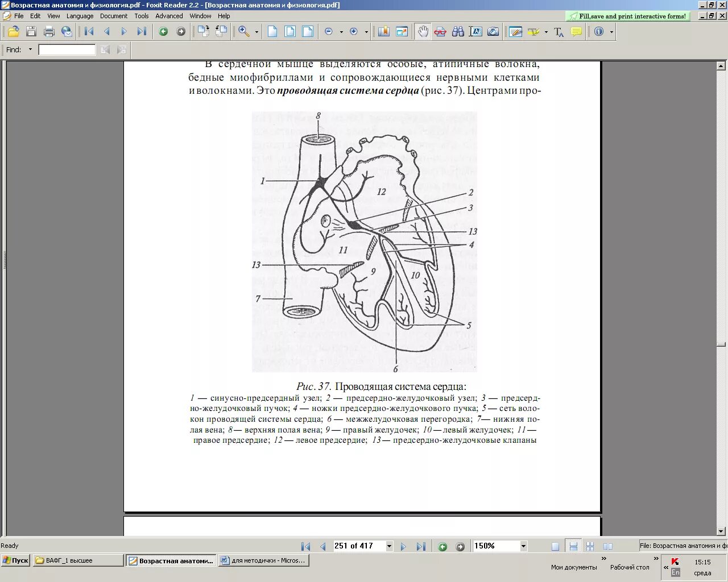
Task: Open the 150% zoom level dropdown
Action: [523, 546]
